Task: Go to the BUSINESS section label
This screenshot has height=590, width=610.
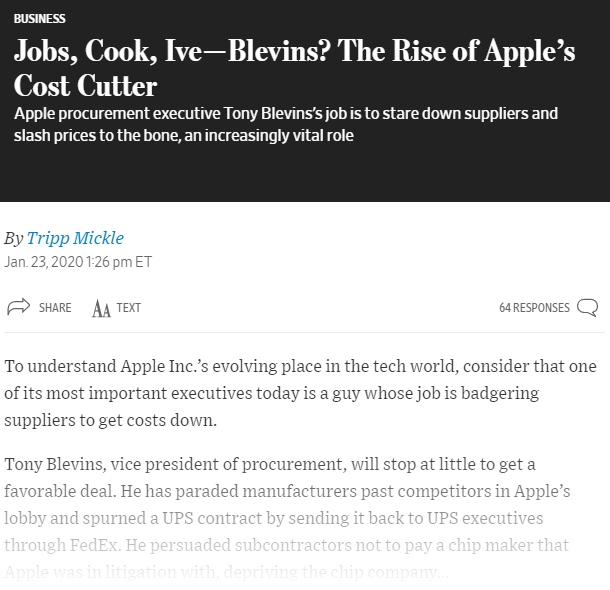Action: tap(40, 19)
